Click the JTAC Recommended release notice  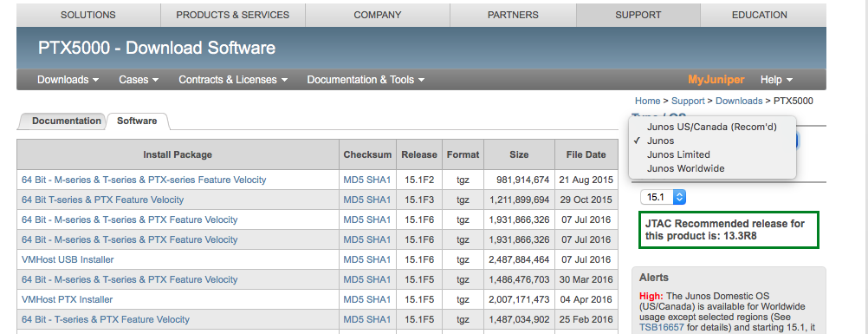[729, 230]
